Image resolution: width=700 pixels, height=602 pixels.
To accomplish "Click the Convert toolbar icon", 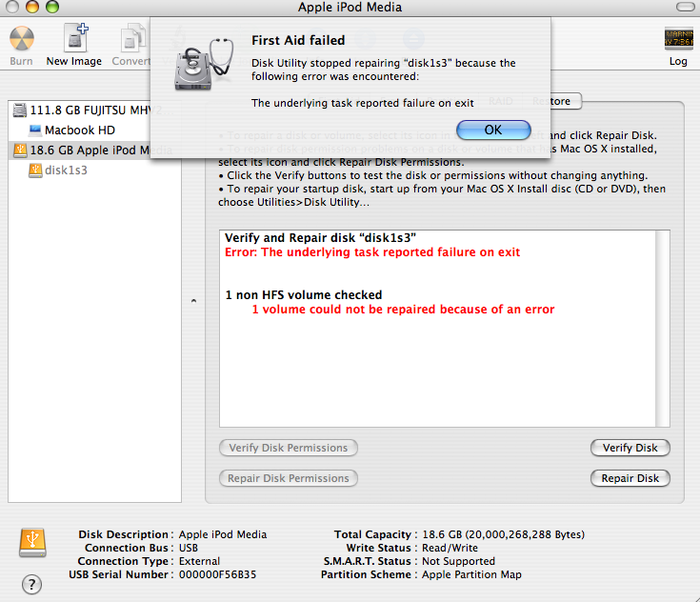I will (x=133, y=39).
